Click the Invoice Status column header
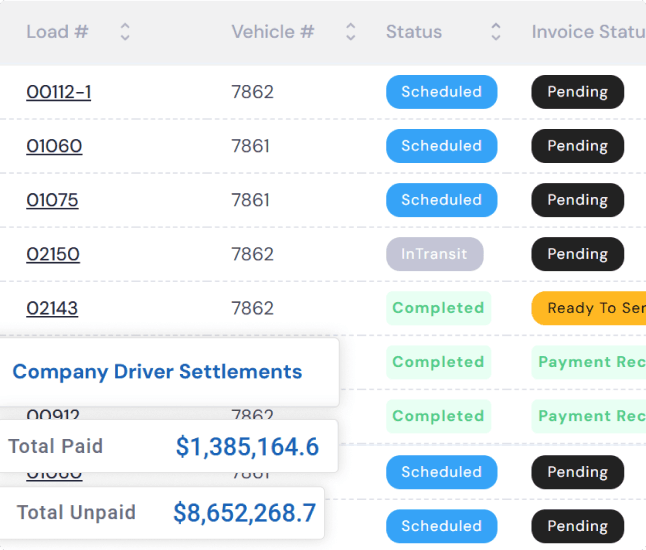The image size is (646, 550). tap(589, 32)
